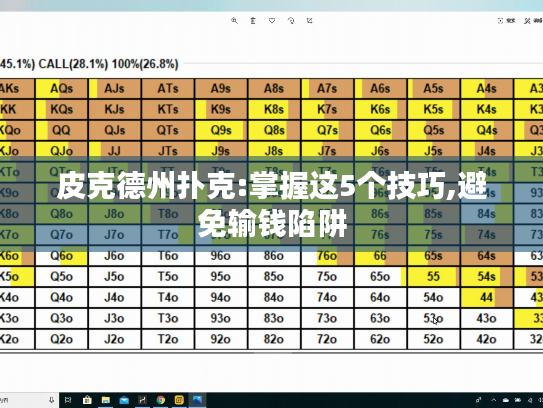
Task: Click the Photos app icon in taskbar
Action: click(x=197, y=400)
